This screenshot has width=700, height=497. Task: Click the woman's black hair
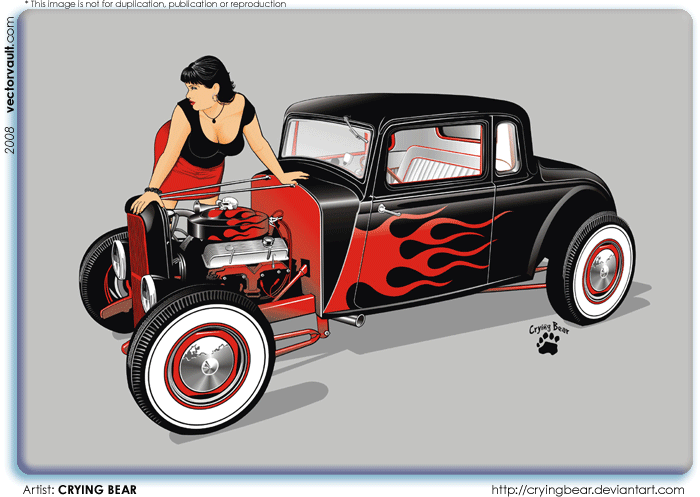pyautogui.click(x=211, y=76)
